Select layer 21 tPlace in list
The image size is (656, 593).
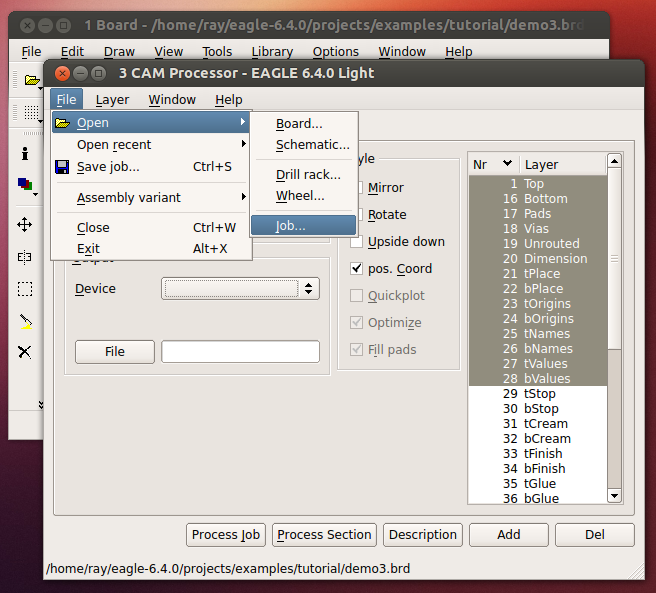538,273
